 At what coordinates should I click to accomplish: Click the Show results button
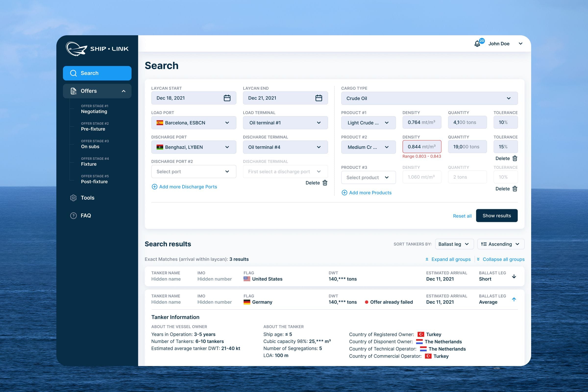pos(497,216)
